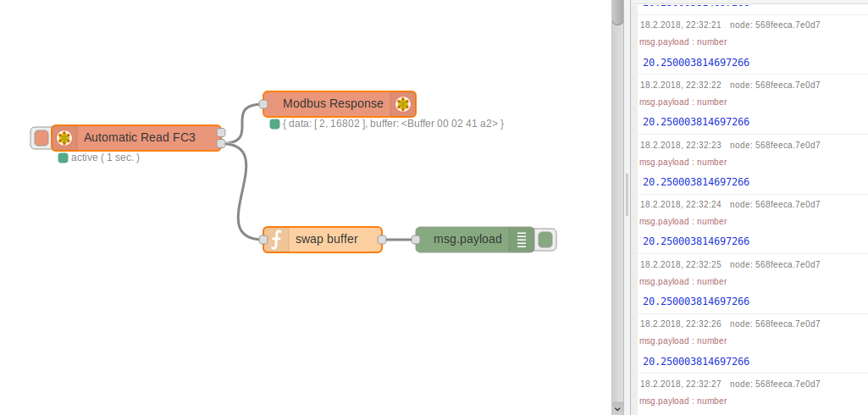Click the function icon on swap buffer node

point(276,240)
